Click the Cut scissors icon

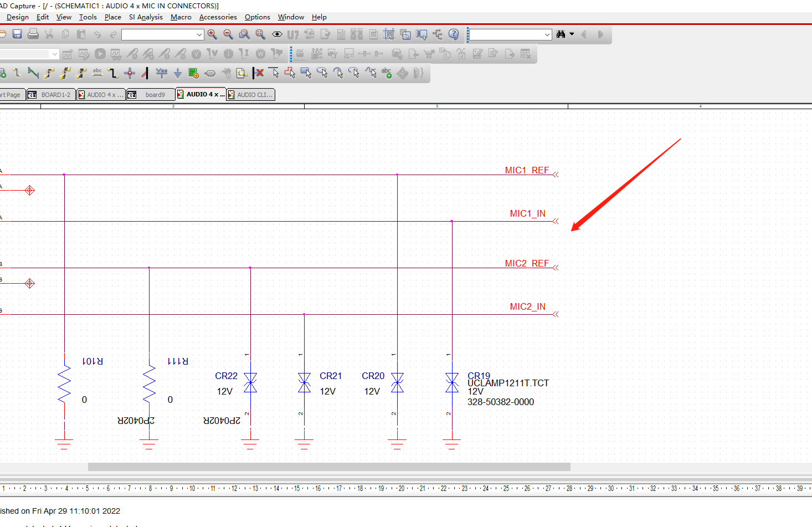pos(49,34)
